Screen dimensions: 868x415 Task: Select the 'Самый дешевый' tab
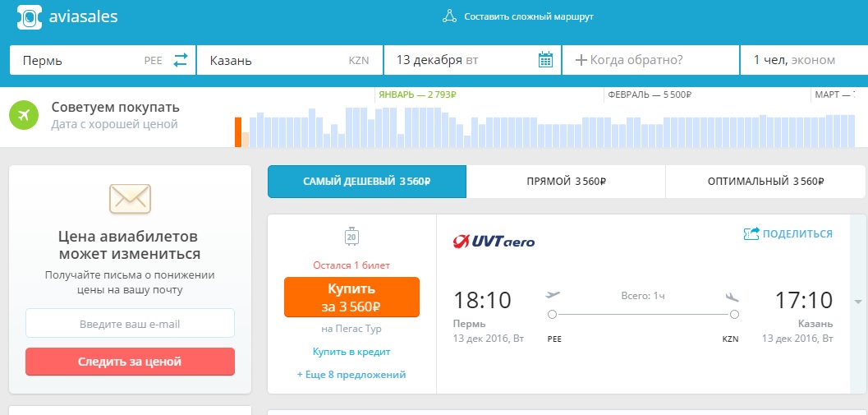[x=367, y=182]
